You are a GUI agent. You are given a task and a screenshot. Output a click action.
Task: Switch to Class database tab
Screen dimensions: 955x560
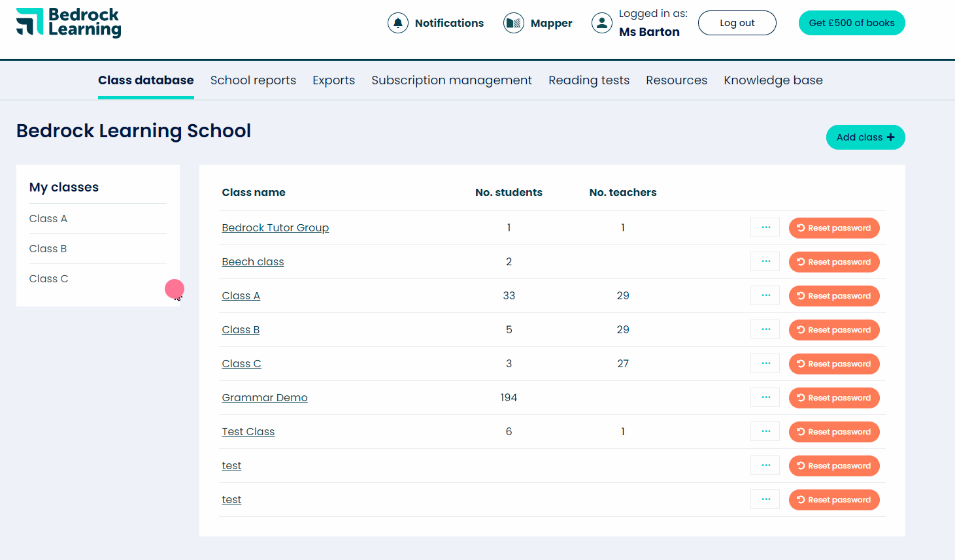click(x=146, y=80)
